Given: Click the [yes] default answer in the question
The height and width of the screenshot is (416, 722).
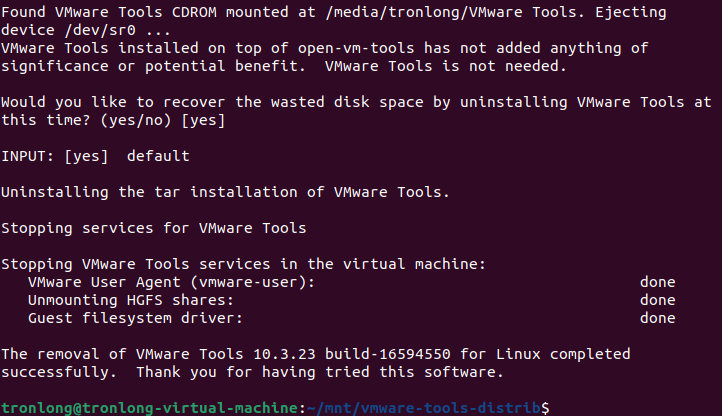Looking at the screenshot, I should coord(204,120).
